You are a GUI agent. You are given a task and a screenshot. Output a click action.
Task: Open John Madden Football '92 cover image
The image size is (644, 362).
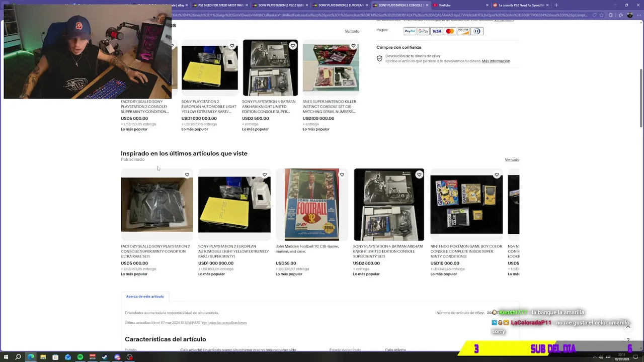[312, 205]
